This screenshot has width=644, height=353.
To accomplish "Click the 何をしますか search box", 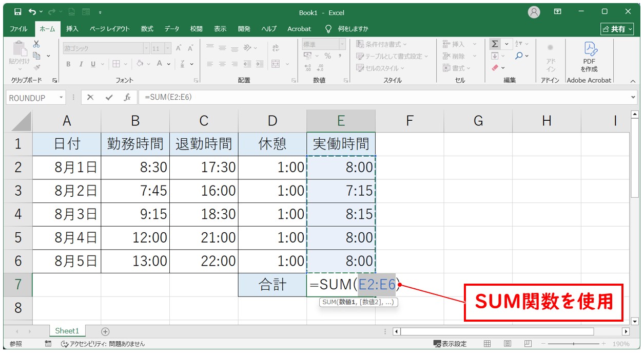I will tap(347, 29).
